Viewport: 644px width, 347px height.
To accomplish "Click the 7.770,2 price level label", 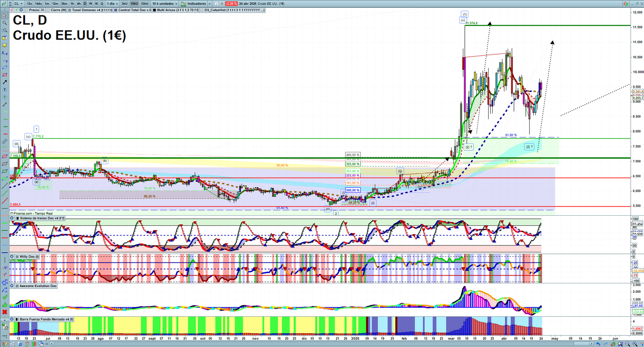I will click(38, 137).
